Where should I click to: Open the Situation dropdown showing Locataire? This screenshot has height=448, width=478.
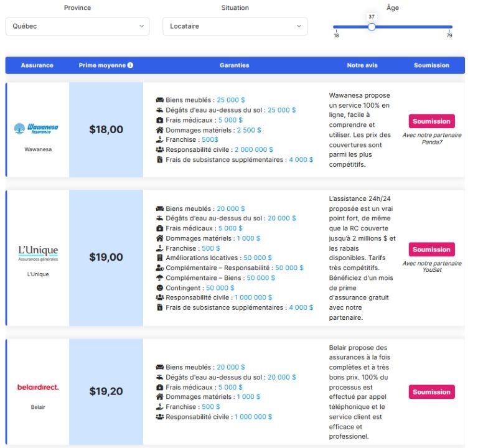pyautogui.click(x=235, y=26)
